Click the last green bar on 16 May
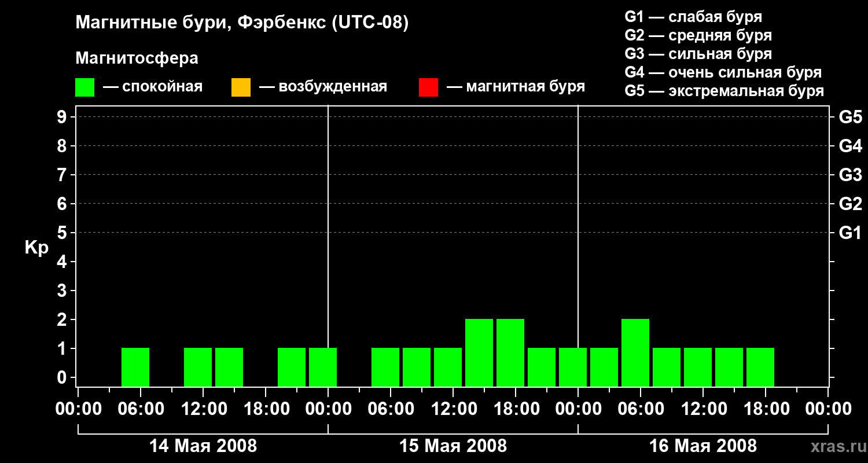This screenshot has width=868, height=463. pyautogui.click(x=760, y=367)
